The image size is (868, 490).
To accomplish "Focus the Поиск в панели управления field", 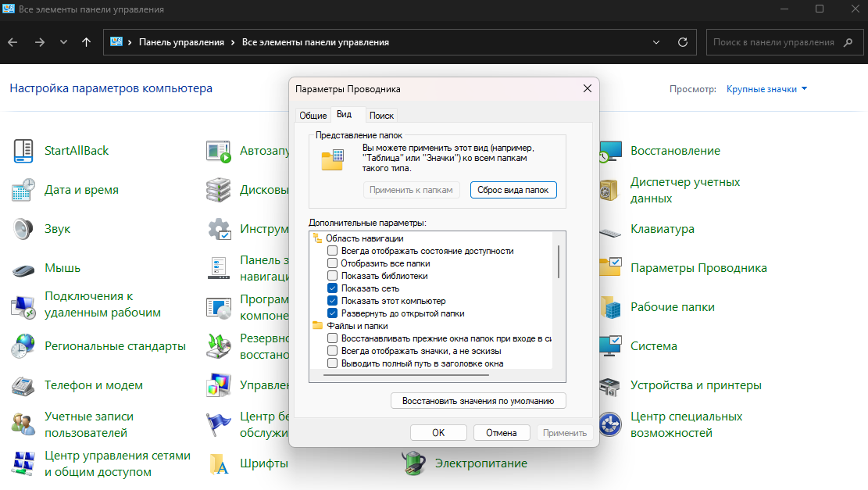I will tap(784, 42).
